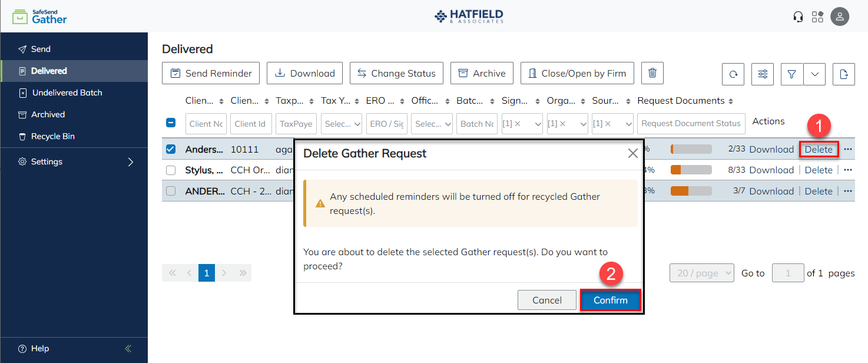Click the trash bulk delete icon
This screenshot has width=868, height=363.
click(652, 72)
